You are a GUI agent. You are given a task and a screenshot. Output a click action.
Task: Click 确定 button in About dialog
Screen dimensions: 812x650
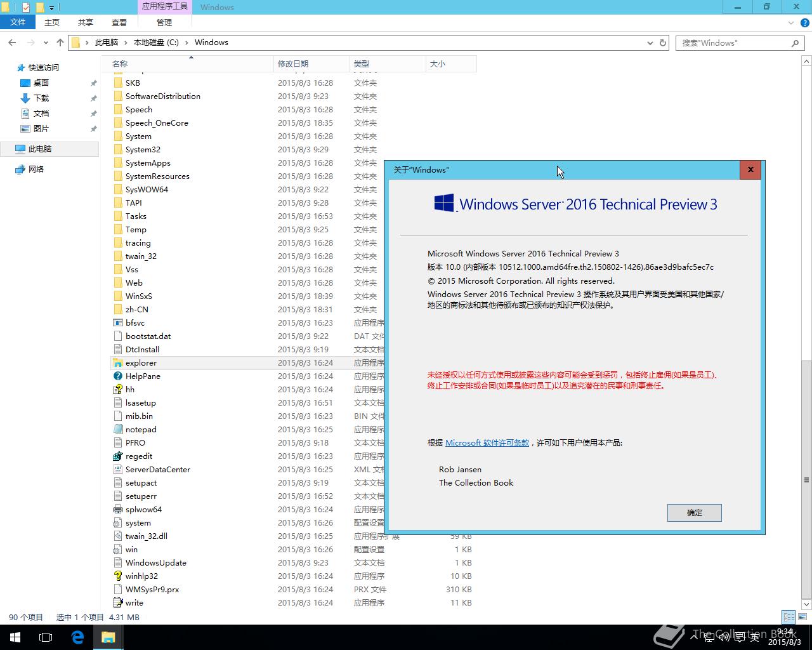tap(694, 513)
